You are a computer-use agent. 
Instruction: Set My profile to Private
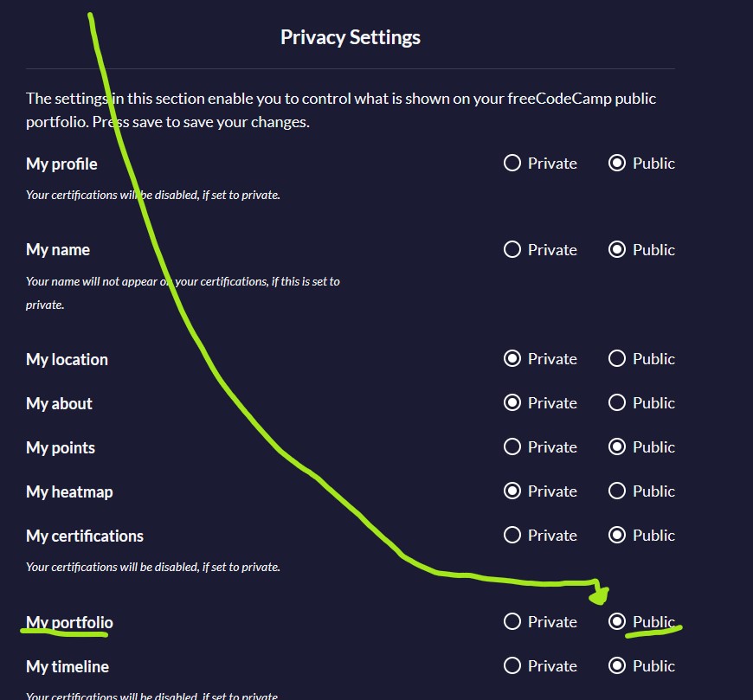coord(512,164)
